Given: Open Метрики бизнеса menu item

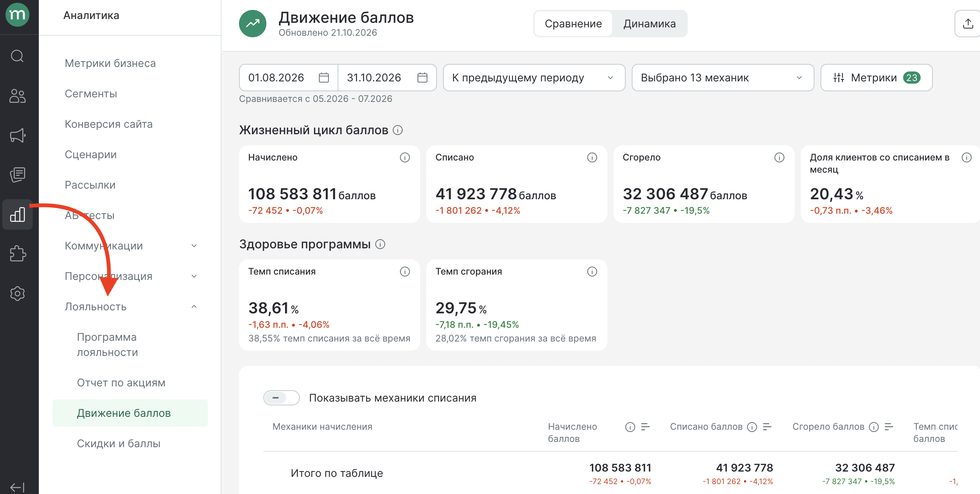Looking at the screenshot, I should 110,63.
